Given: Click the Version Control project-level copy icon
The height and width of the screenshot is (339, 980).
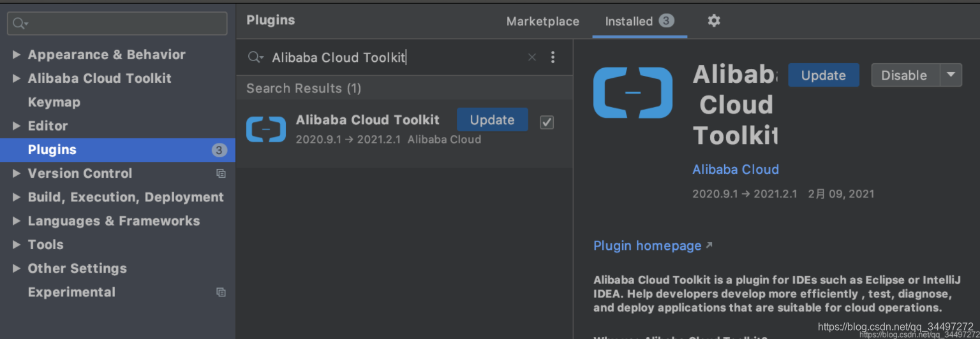Looking at the screenshot, I should pyautogui.click(x=221, y=173).
